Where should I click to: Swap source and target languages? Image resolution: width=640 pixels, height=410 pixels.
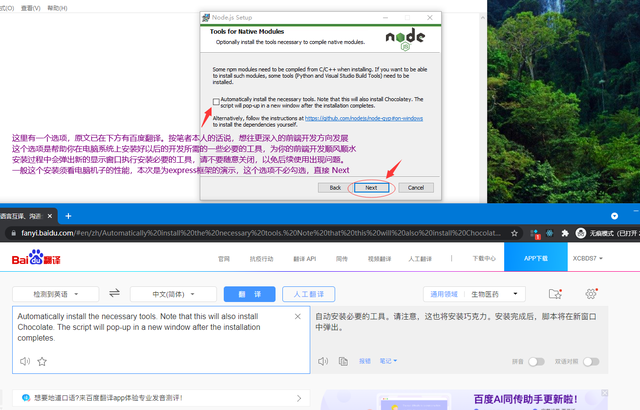pyautogui.click(x=114, y=293)
